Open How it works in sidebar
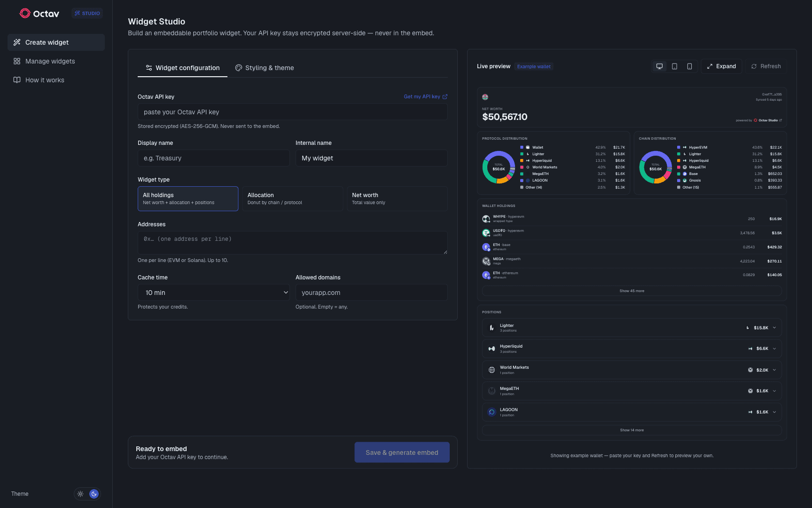Viewport: 812px width, 508px height. point(56,80)
